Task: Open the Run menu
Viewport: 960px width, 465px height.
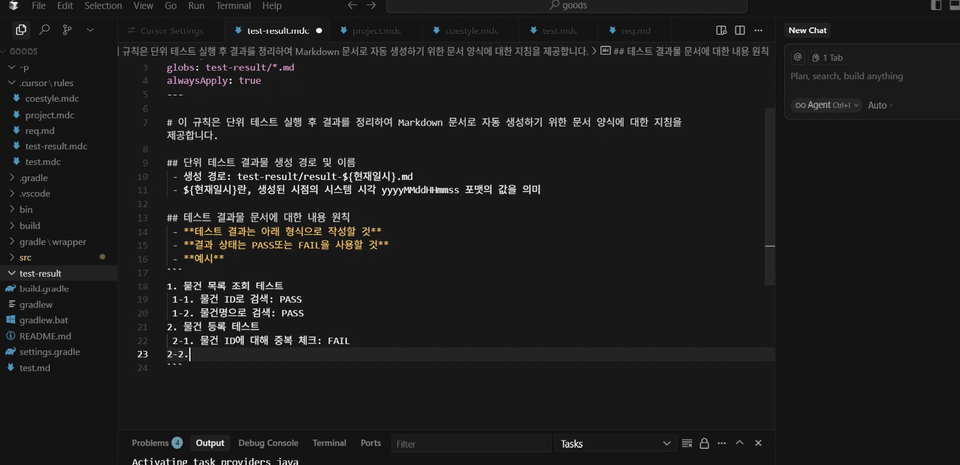Action: (x=197, y=6)
